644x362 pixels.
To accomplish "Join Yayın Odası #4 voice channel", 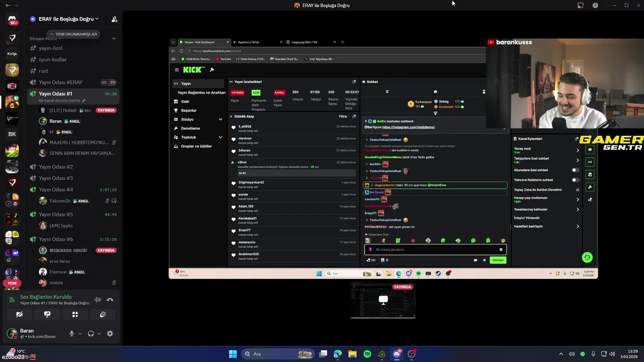I will (73, 190).
